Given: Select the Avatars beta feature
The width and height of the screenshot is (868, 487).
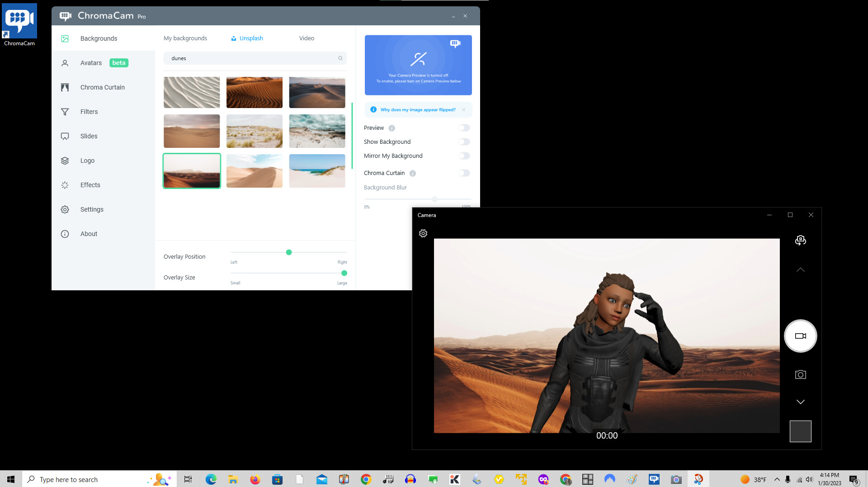Looking at the screenshot, I should (x=91, y=63).
